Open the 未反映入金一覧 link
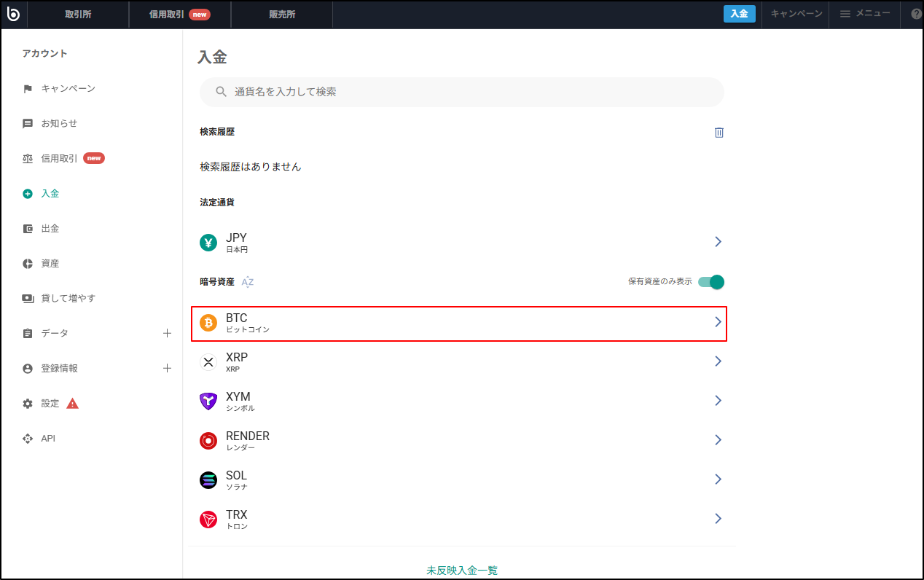 (x=461, y=570)
